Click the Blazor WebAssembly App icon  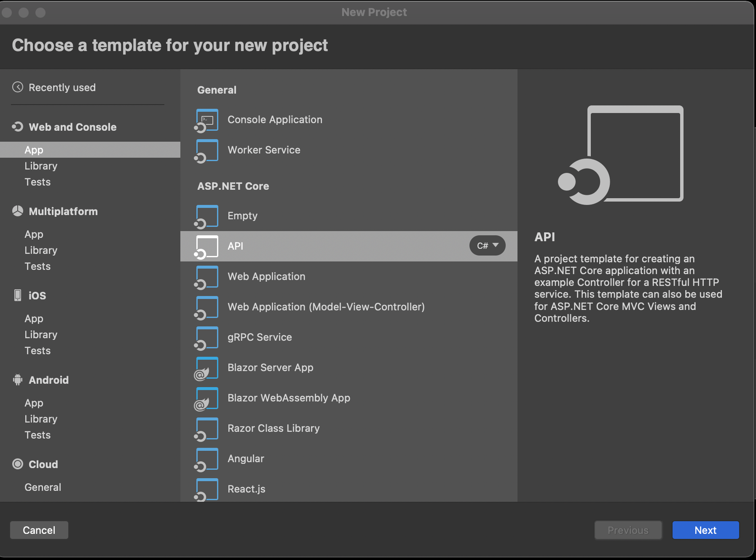[x=206, y=398]
